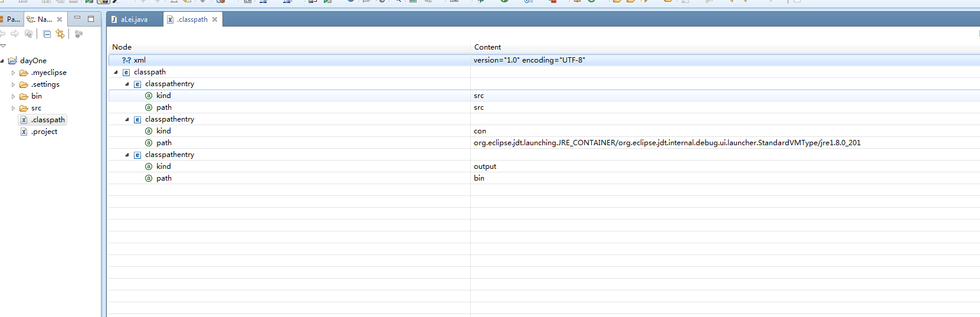Click the bin folder icon

(x=24, y=96)
